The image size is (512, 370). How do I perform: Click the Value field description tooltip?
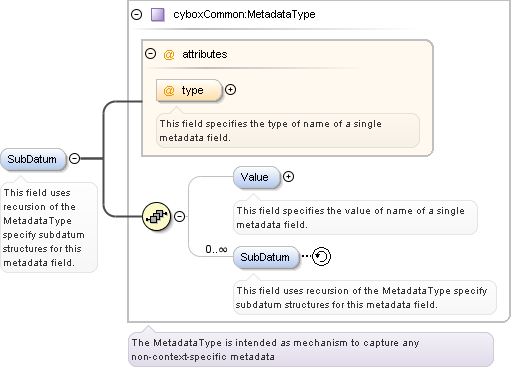[355, 218]
